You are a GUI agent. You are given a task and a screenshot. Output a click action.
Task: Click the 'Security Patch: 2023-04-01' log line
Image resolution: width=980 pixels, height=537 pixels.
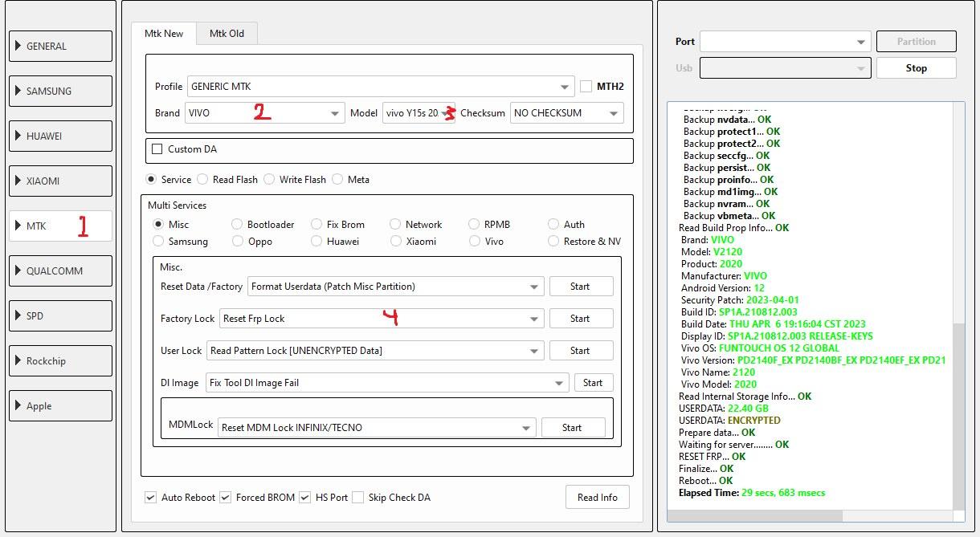[x=740, y=300]
